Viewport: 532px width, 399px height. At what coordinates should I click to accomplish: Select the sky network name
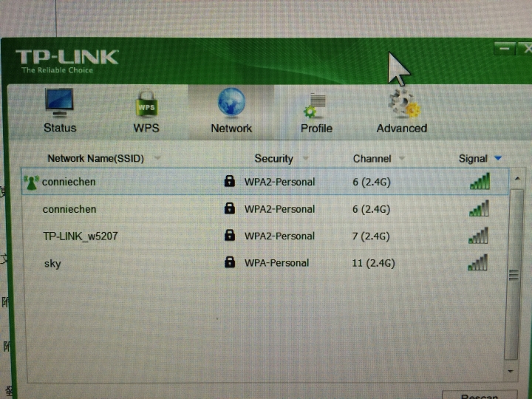(x=52, y=264)
